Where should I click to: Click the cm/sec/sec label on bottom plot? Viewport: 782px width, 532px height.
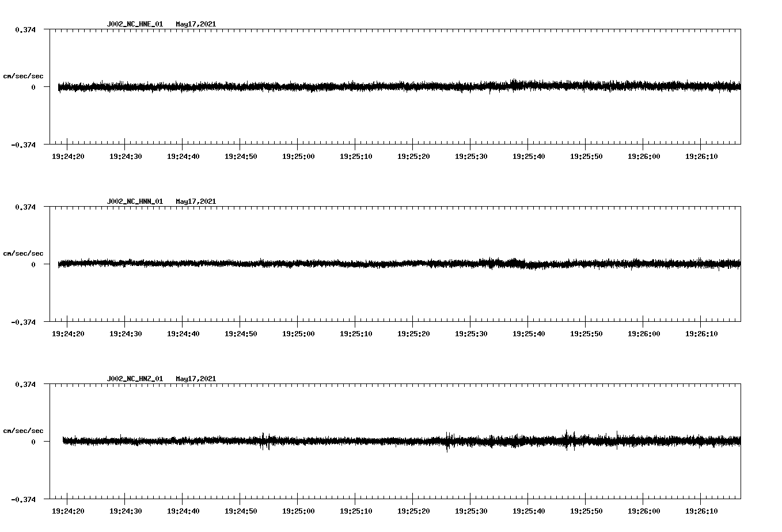24,430
